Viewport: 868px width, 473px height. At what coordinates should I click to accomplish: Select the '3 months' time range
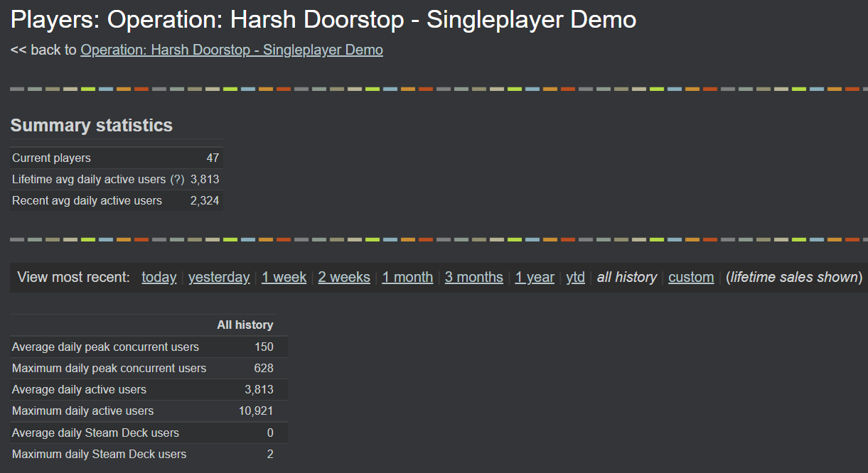tap(473, 277)
